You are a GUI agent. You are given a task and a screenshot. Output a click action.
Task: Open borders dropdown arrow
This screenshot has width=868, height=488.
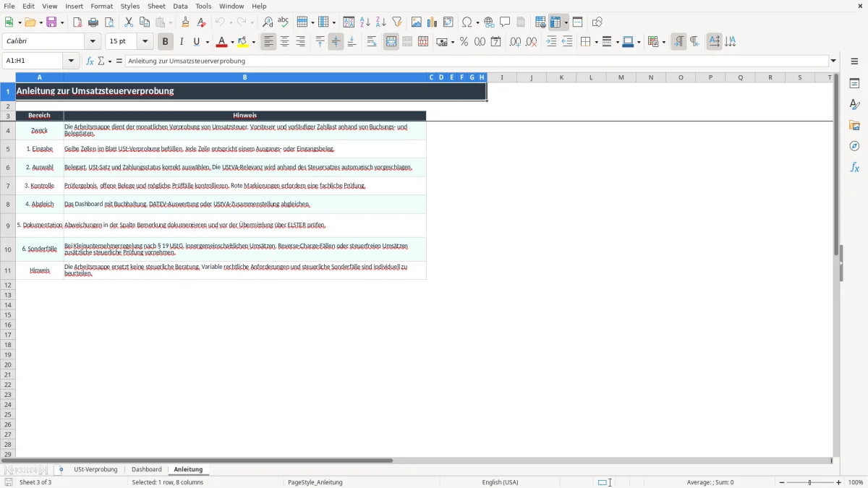click(x=595, y=42)
